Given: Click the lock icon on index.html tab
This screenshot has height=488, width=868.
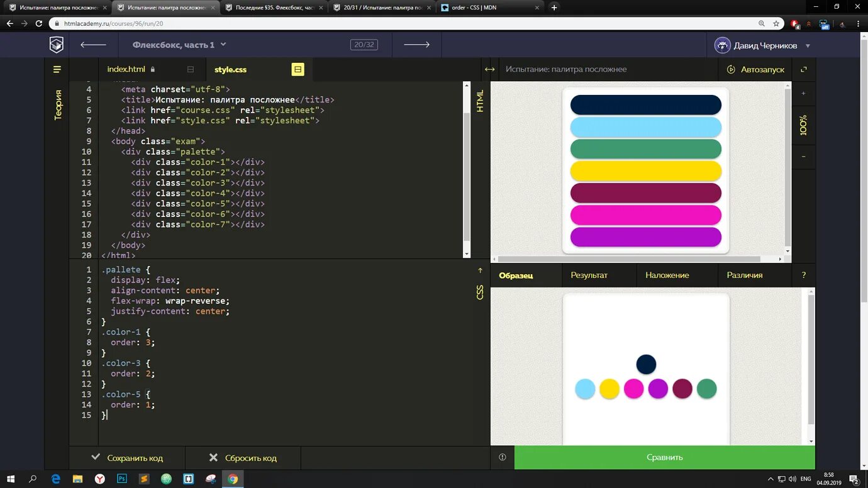Looking at the screenshot, I should [x=153, y=69].
